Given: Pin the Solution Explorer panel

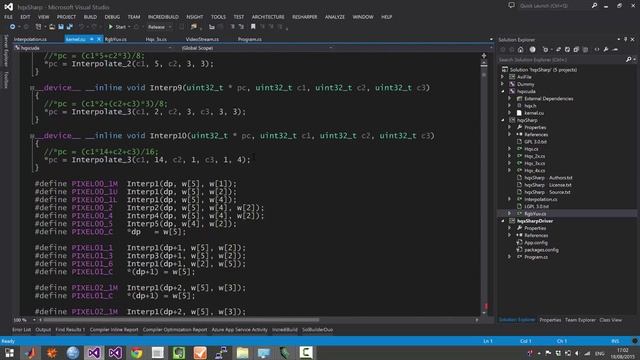Looking at the screenshot, I should coord(625,40).
